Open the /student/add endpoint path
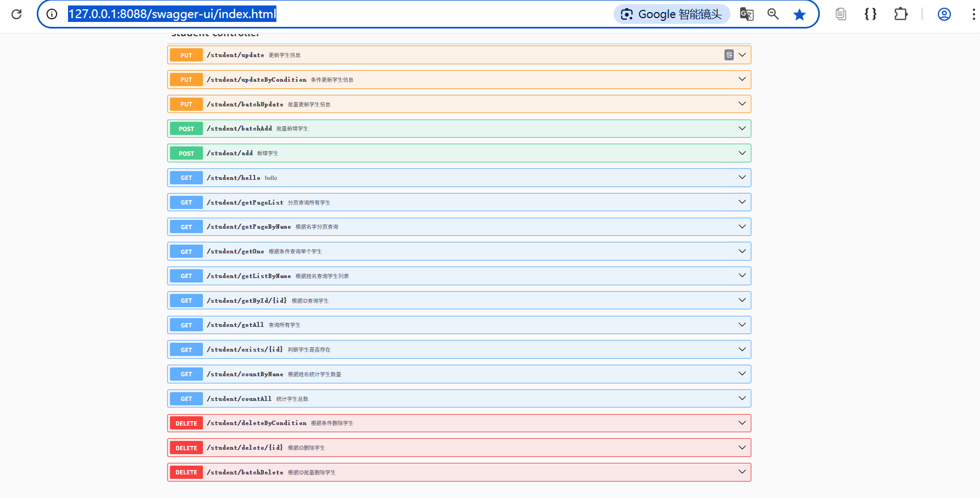Image resolution: width=980 pixels, height=498 pixels. (230, 153)
